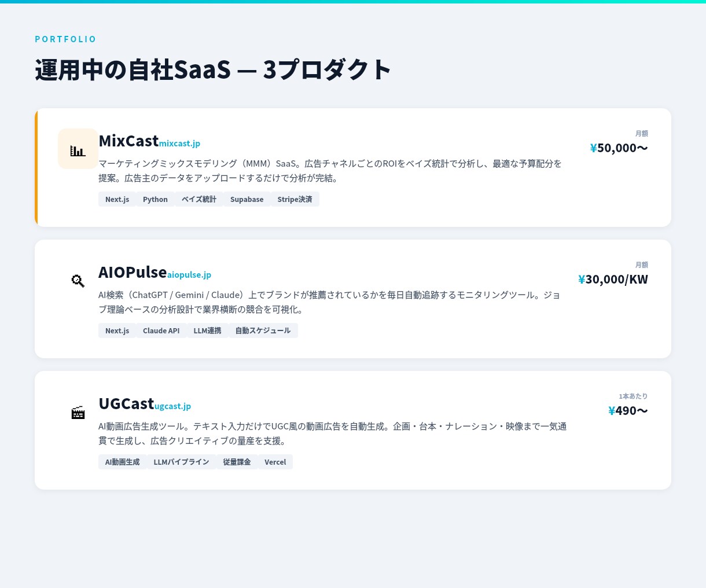706x588 pixels.
Task: Open the ugcast.jp link
Action: 172,406
